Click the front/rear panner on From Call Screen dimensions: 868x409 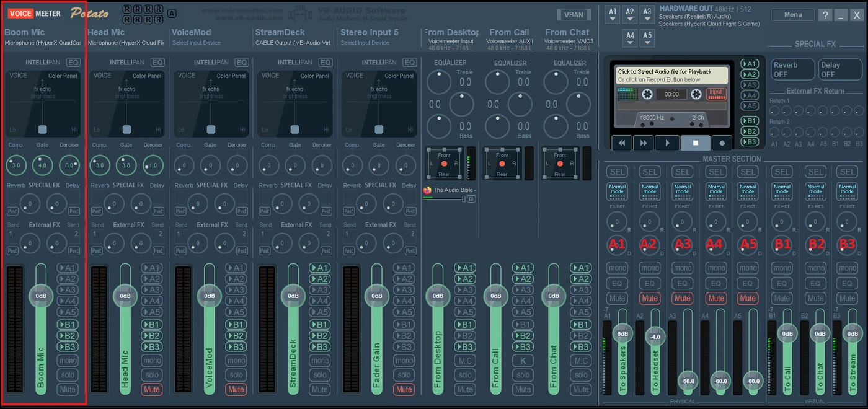click(x=502, y=164)
